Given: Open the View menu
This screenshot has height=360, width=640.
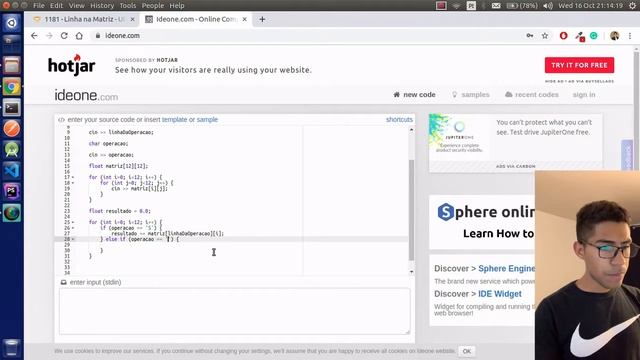Looking at the screenshot, I should coord(76,6).
